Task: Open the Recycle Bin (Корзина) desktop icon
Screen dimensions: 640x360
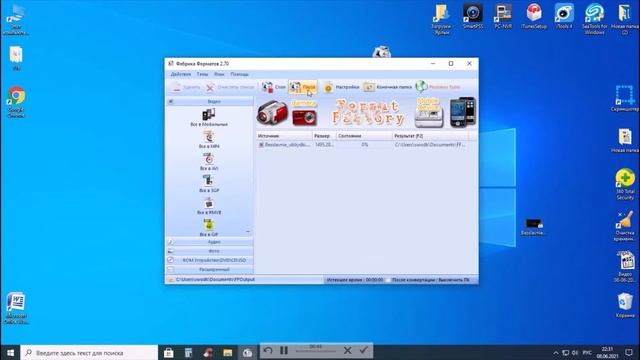Action: (x=625, y=305)
